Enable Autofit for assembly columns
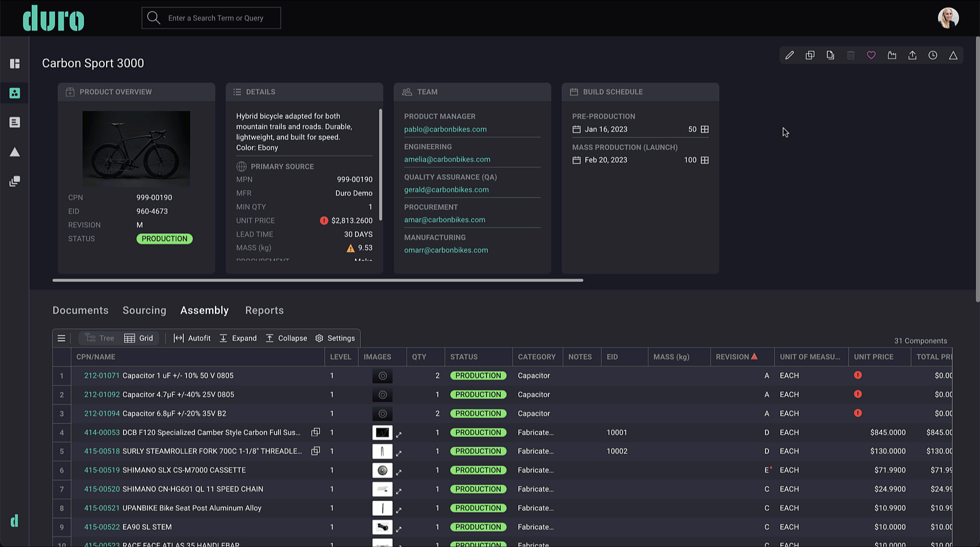 tap(192, 338)
